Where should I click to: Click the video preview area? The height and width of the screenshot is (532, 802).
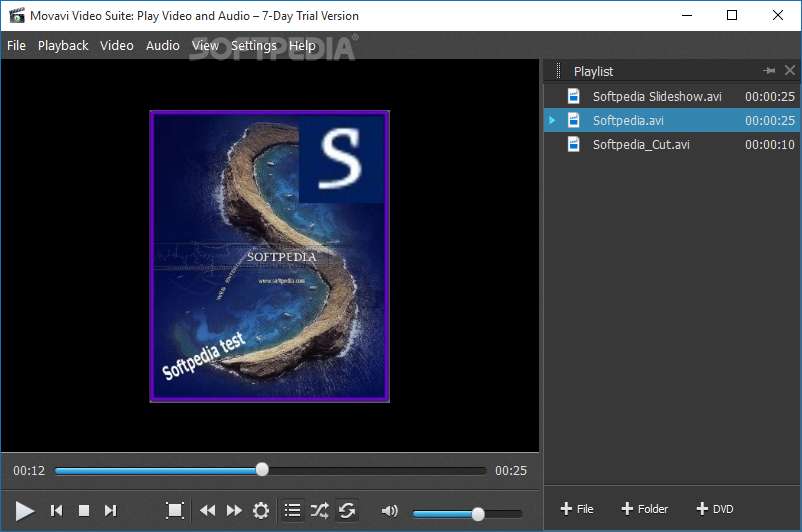pos(270,256)
